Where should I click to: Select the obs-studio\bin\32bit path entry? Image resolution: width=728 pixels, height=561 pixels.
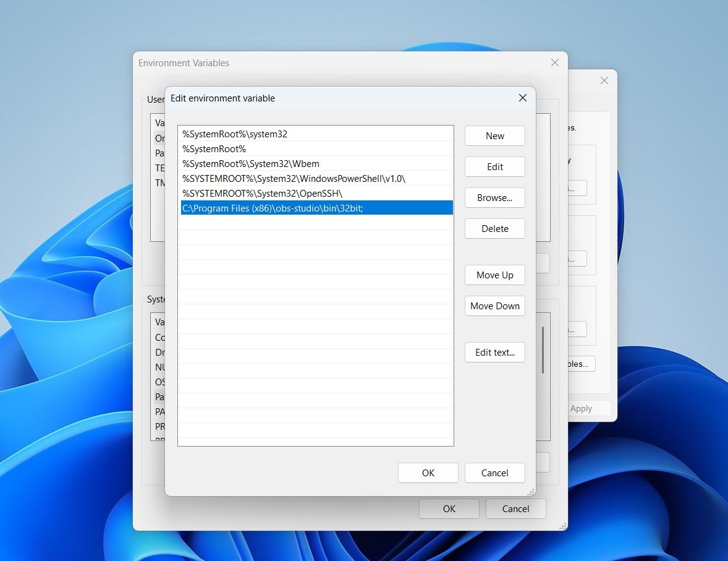click(316, 208)
